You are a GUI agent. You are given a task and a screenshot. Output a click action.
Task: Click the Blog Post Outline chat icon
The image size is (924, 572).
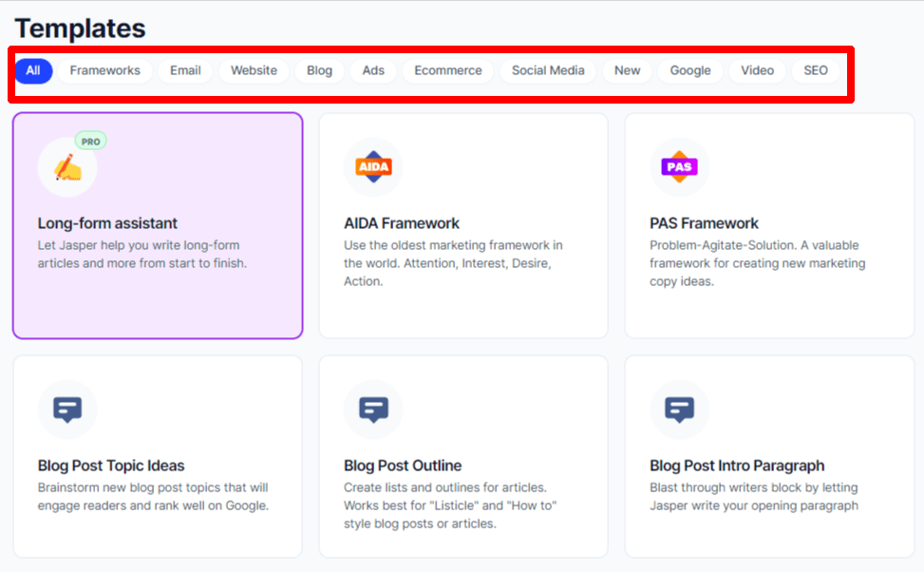pyautogui.click(x=373, y=410)
